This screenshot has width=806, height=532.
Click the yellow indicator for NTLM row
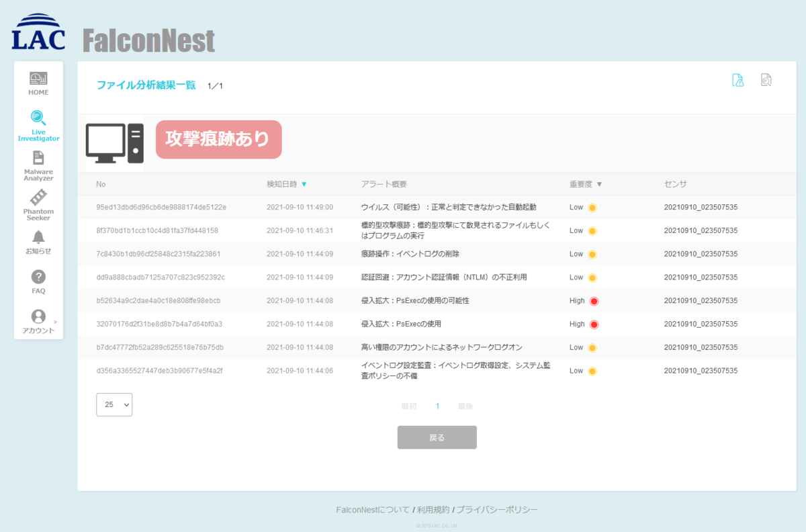[x=592, y=277]
